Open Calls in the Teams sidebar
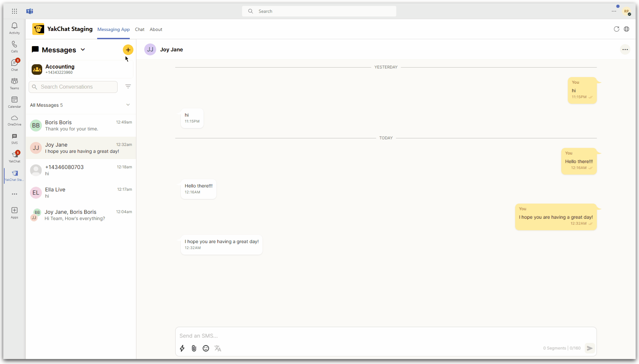The height and width of the screenshot is (364, 639). [14, 47]
